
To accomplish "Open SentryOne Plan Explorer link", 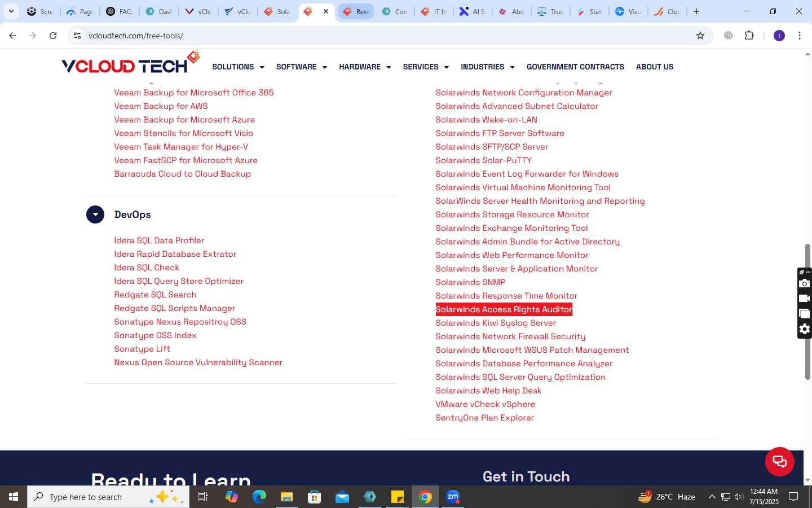I will click(x=484, y=418).
